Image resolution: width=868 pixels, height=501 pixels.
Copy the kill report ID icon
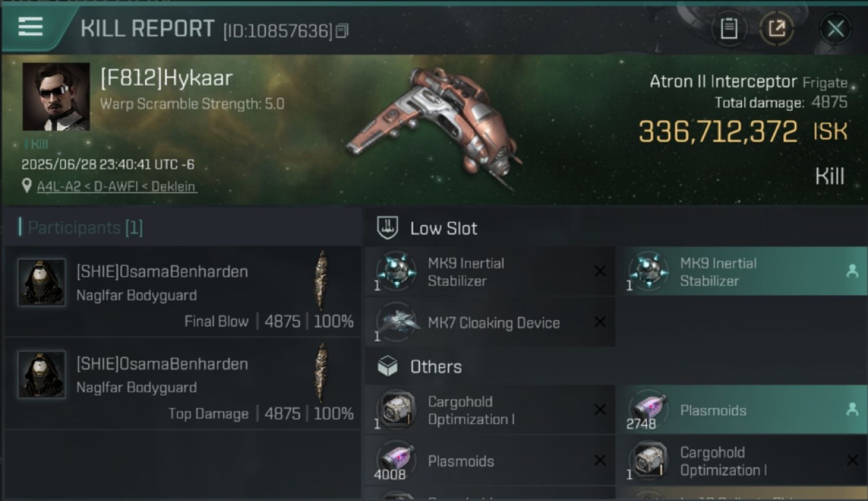click(342, 31)
